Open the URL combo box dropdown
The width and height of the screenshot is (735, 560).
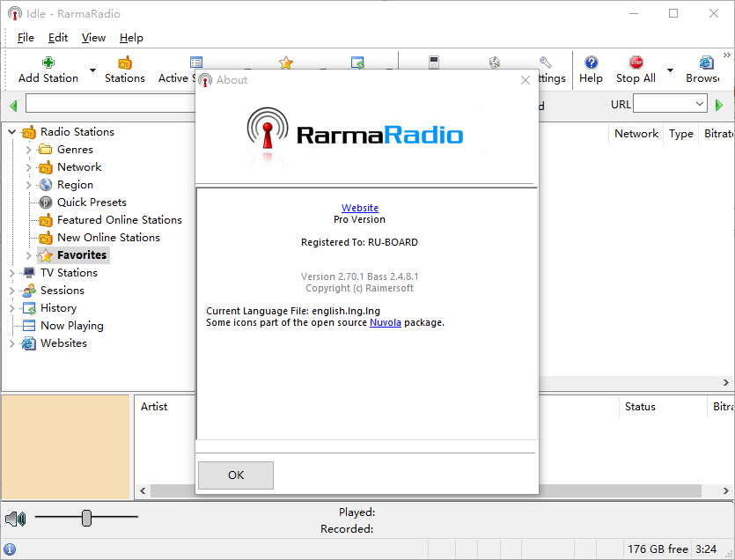[x=699, y=104]
